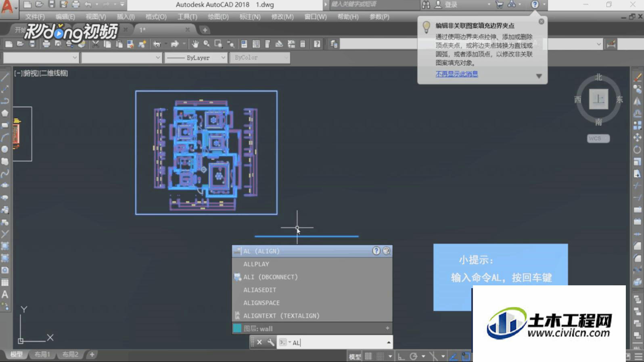Click the New file icon in the Quick Access toolbar
Viewport: 644px width, 362px height.
point(27,4)
